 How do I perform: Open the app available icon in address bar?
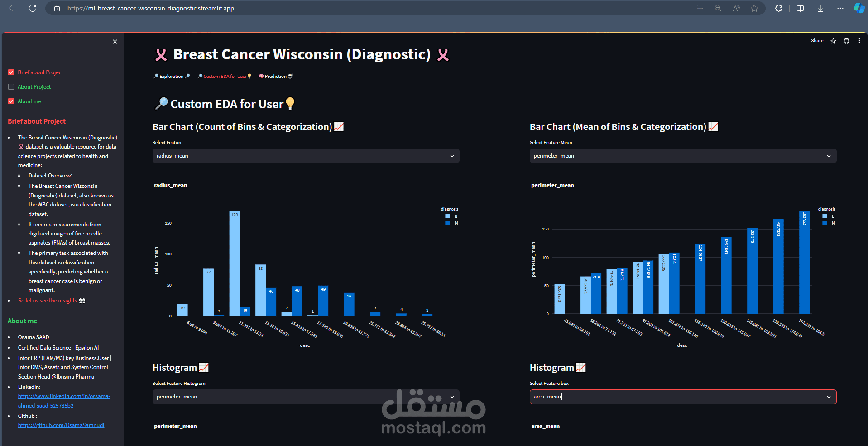tap(700, 8)
